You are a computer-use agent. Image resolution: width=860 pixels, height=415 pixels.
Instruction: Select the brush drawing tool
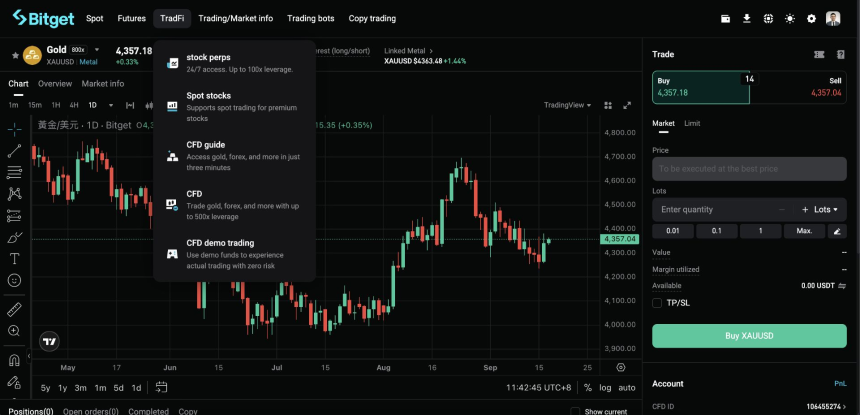[x=14, y=237]
